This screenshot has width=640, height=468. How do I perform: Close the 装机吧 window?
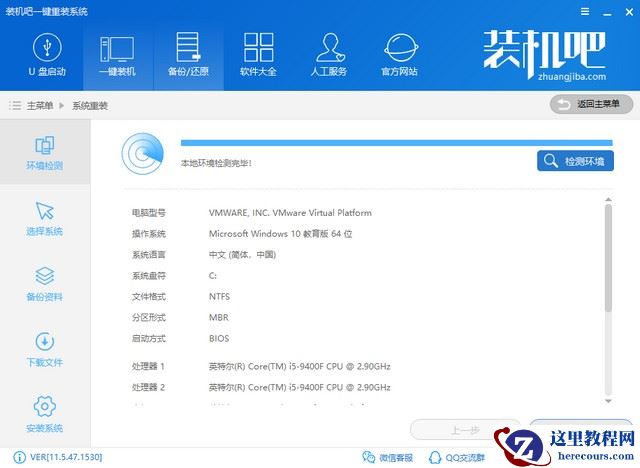(629, 12)
